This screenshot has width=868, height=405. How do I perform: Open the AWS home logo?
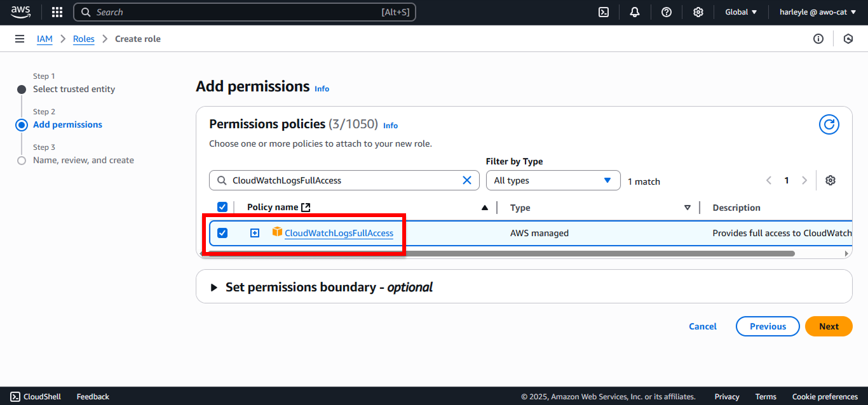pos(20,12)
